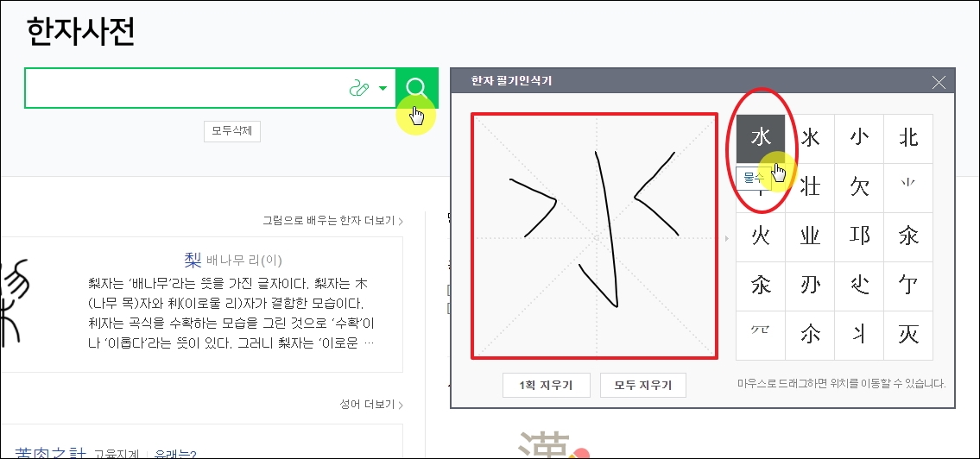
Task: Open the 성어 더보기 link
Action: (371, 406)
